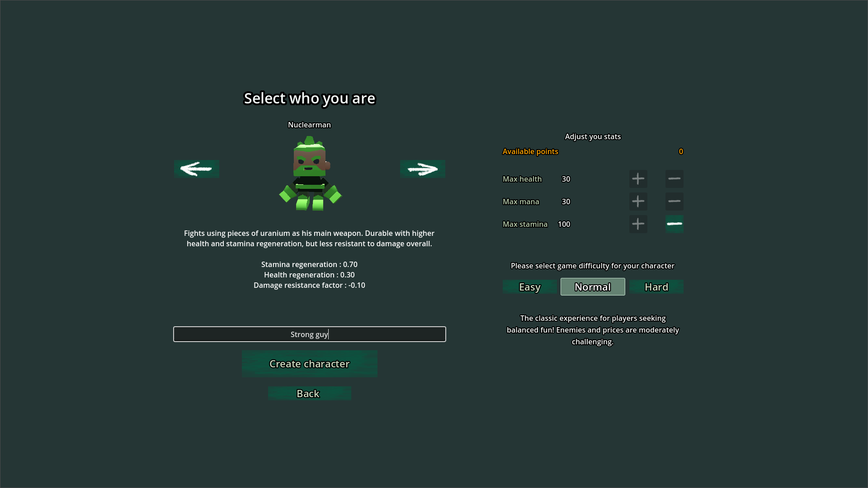Go back using the Back button
868x488 pixels.
click(309, 394)
